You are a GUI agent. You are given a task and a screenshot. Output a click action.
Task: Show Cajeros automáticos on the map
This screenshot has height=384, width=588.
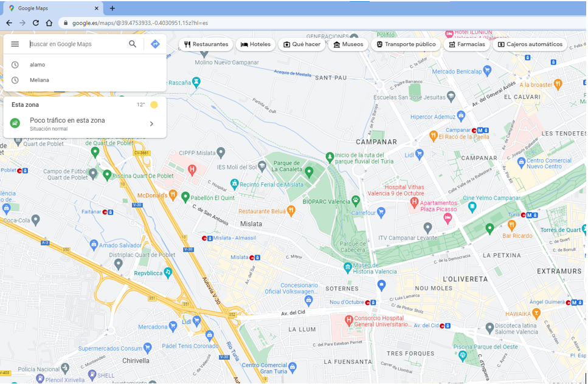pyautogui.click(x=530, y=44)
